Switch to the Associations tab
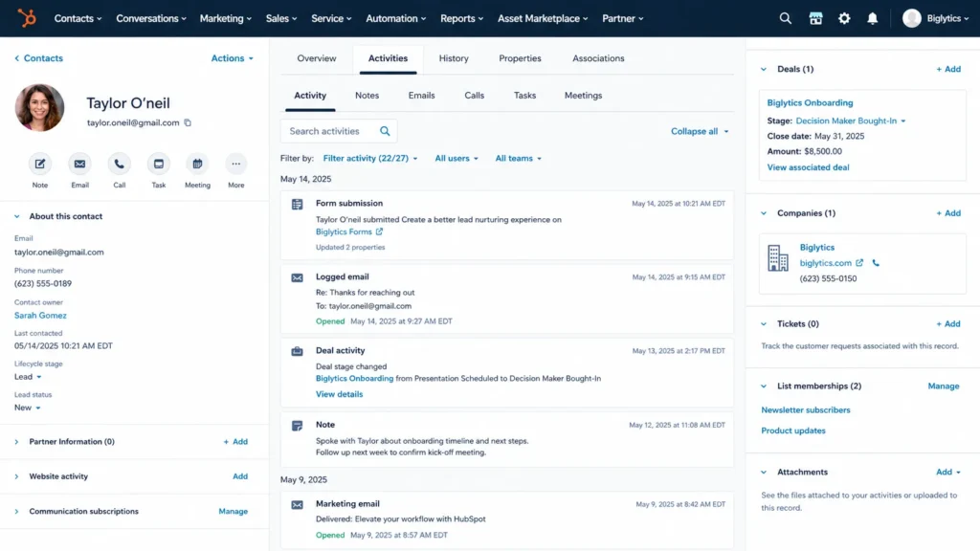This screenshot has height=551, width=980. 598,58
